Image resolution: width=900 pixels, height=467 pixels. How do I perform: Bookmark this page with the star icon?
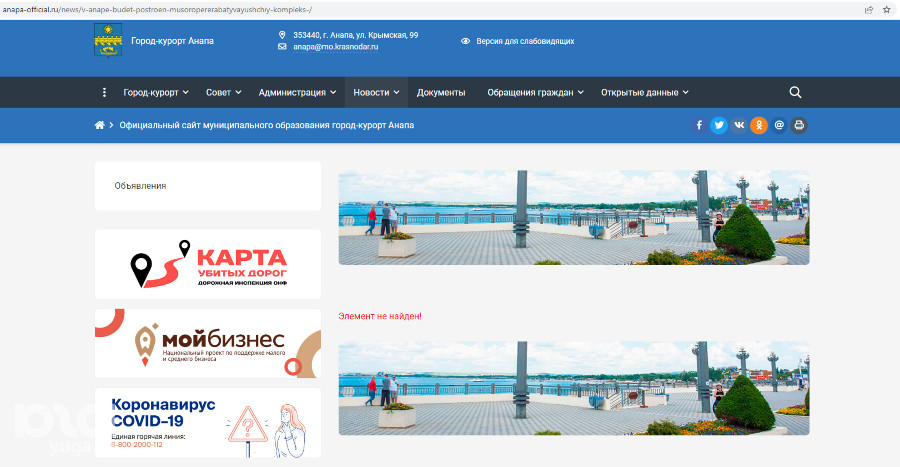(x=886, y=9)
